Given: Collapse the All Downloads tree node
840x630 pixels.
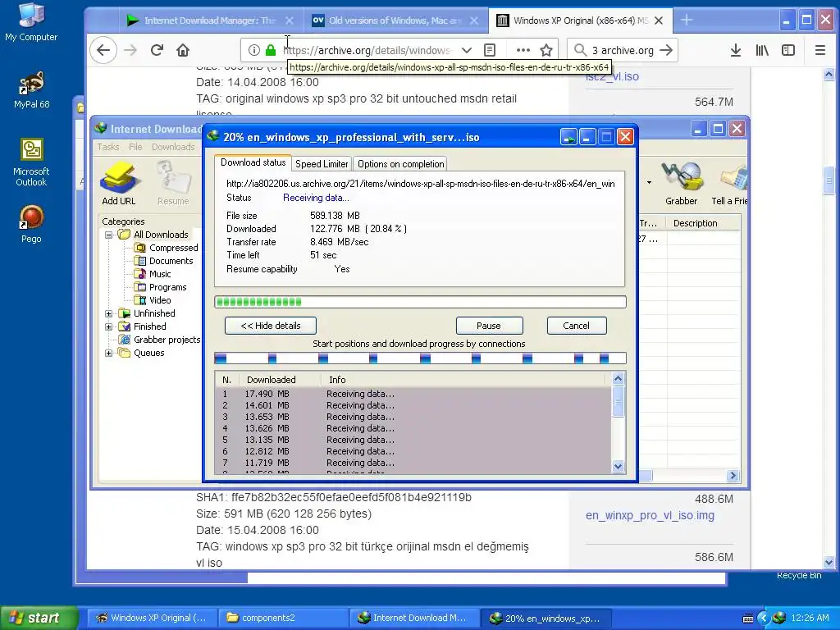Looking at the screenshot, I should pyautogui.click(x=109, y=235).
